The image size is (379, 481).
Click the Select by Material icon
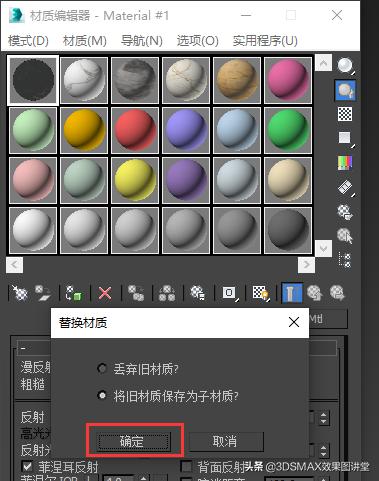pyautogui.click(x=345, y=236)
